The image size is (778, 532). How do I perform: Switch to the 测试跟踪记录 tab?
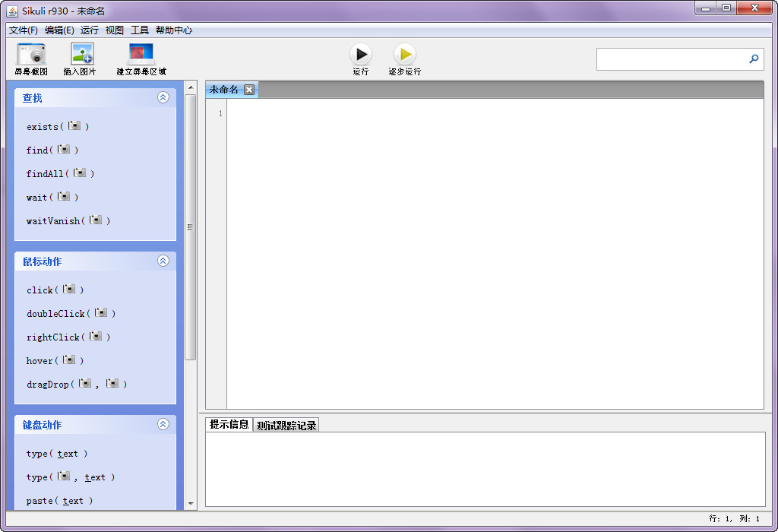286,426
